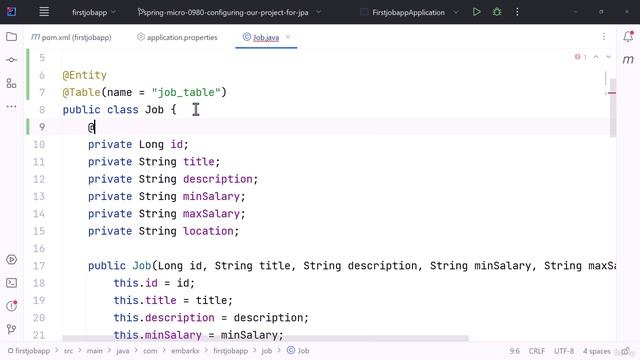Open the Problems tool window
640x360 pixels.
[11, 306]
